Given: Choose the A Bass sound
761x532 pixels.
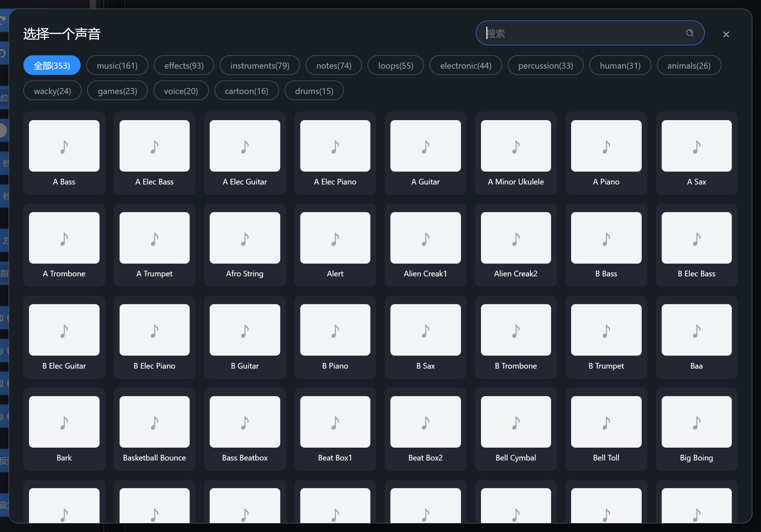Looking at the screenshot, I should (64, 153).
